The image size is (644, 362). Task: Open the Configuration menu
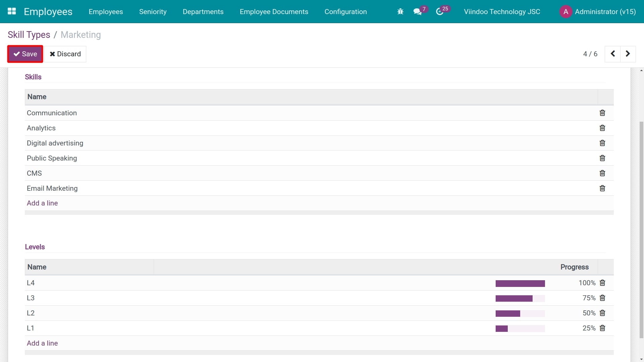click(345, 12)
